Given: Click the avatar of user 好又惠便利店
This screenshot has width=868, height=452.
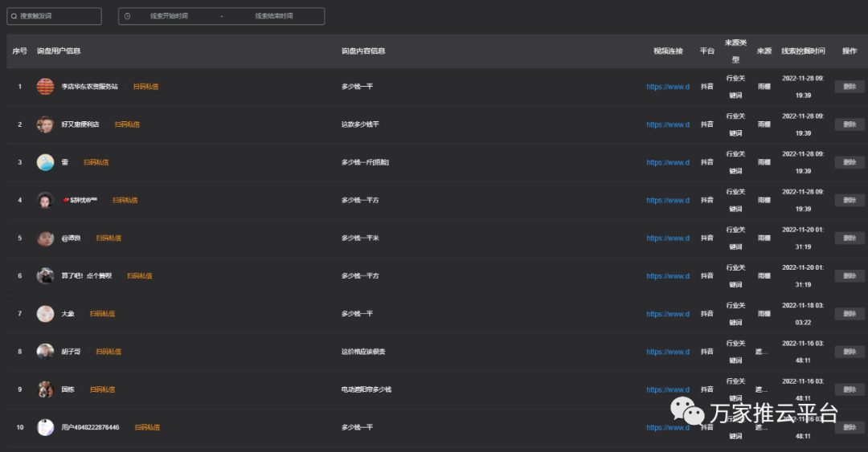Looking at the screenshot, I should [46, 124].
